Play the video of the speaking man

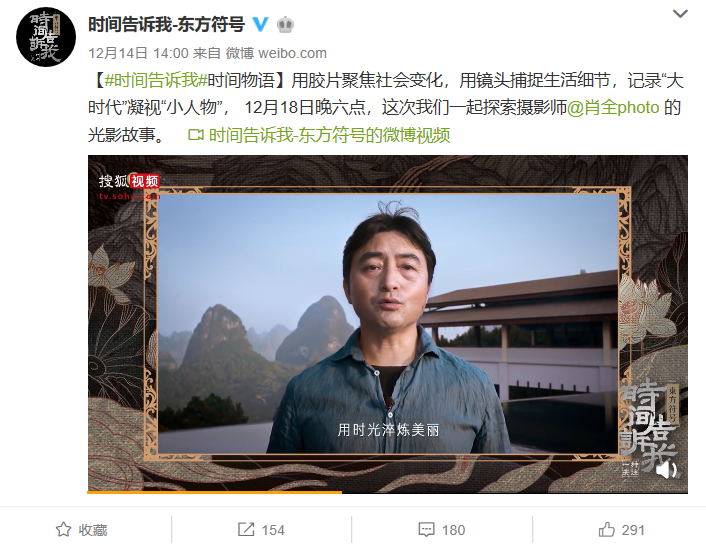[388, 323]
